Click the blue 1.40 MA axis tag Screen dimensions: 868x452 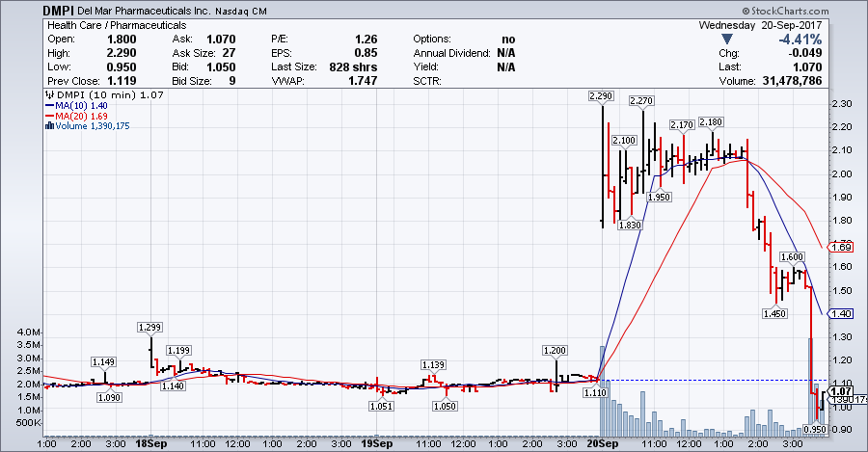click(x=840, y=314)
